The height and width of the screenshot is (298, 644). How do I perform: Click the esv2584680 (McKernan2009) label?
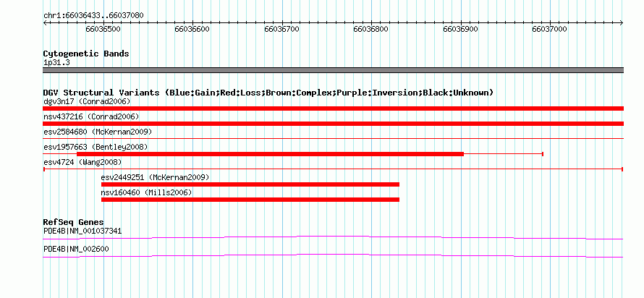[x=98, y=132]
